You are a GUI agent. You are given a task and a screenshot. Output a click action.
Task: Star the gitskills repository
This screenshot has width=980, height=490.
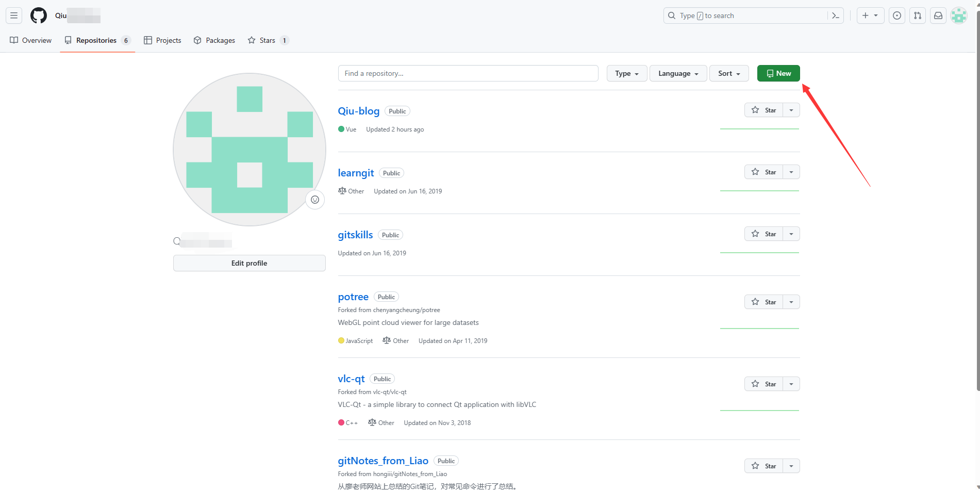[x=764, y=234]
